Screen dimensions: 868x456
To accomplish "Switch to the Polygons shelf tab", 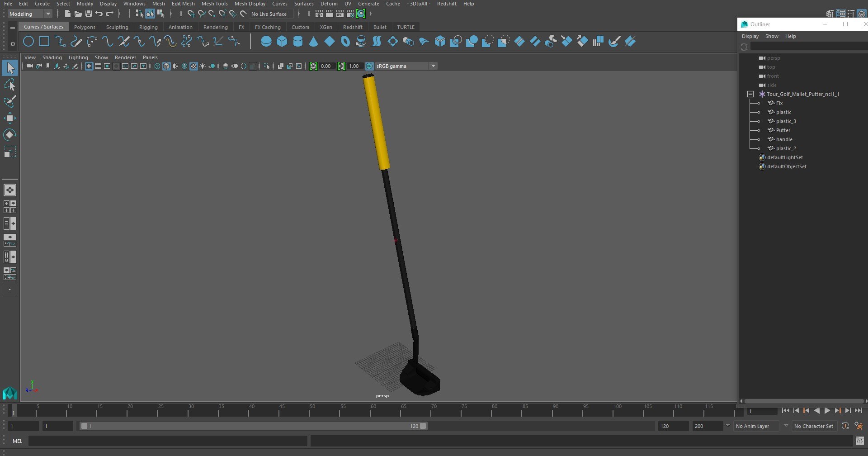I will pyautogui.click(x=85, y=27).
